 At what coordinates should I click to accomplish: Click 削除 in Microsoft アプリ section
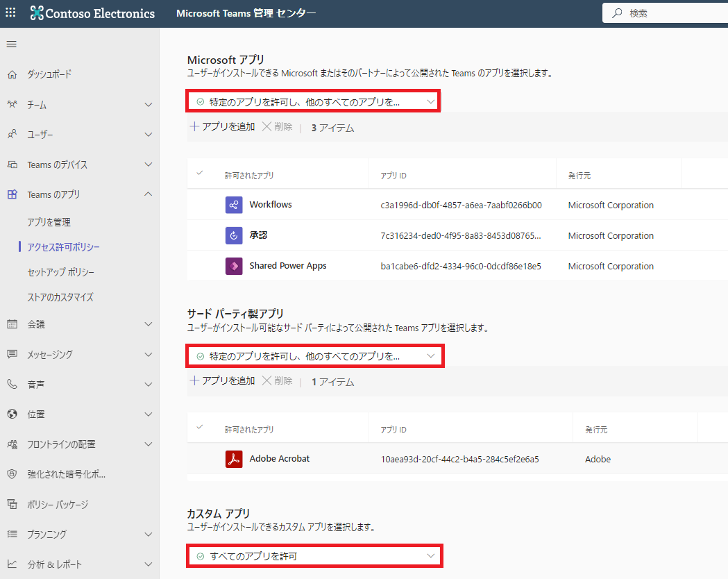pyautogui.click(x=277, y=126)
